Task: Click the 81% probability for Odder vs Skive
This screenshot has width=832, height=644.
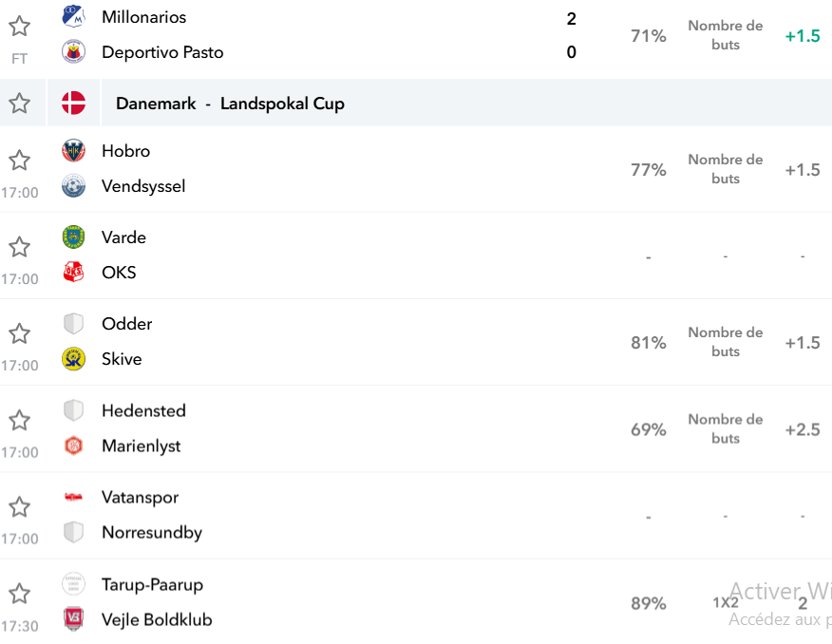Action: pyautogui.click(x=649, y=343)
